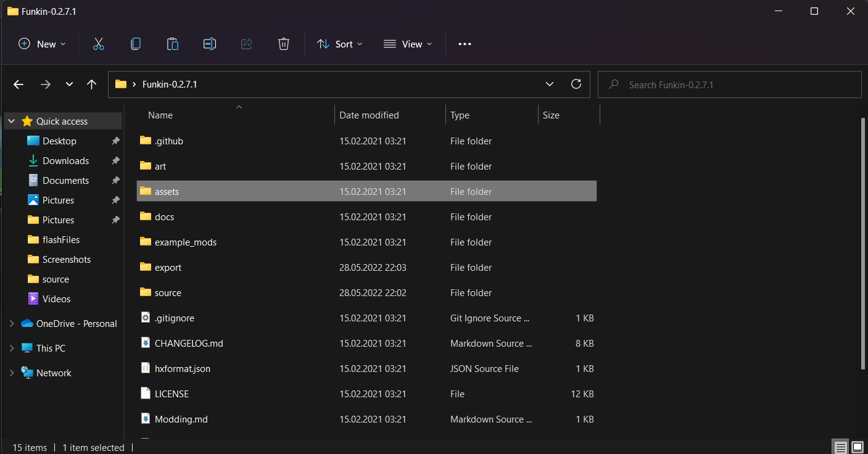Click the Search Funkin-0.2.7.1 box
This screenshot has height=454, width=868.
pos(730,85)
